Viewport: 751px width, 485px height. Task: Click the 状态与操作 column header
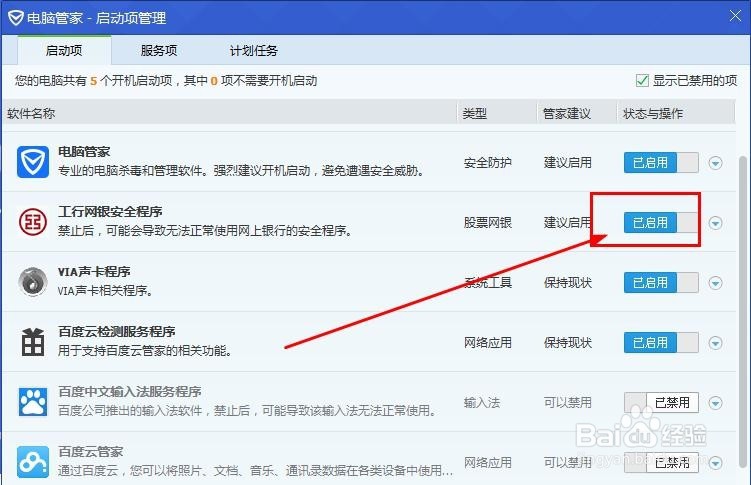click(x=676, y=113)
